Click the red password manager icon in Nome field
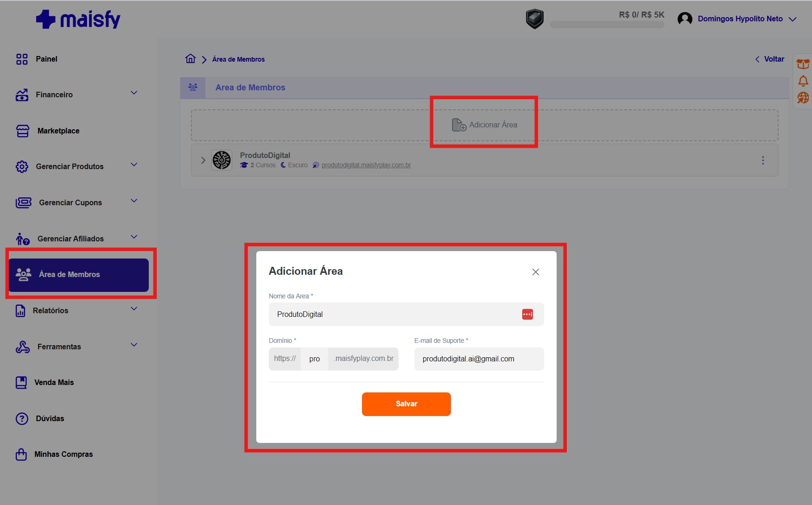The image size is (812, 505). (x=527, y=314)
